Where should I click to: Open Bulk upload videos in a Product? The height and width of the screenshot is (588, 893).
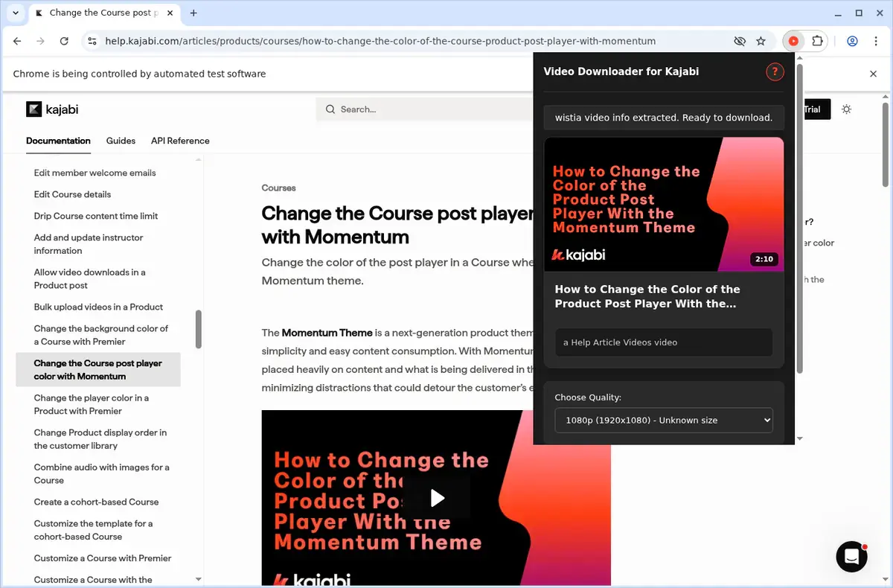click(98, 307)
